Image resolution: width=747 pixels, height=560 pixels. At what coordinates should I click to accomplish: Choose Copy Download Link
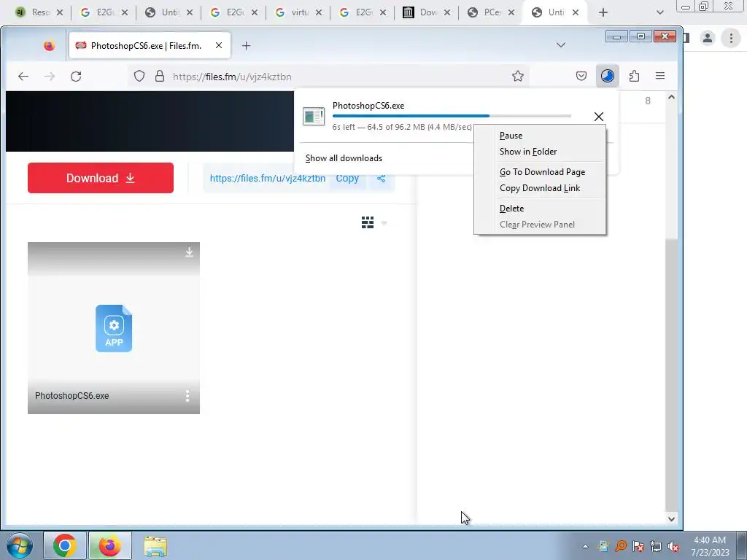click(540, 188)
